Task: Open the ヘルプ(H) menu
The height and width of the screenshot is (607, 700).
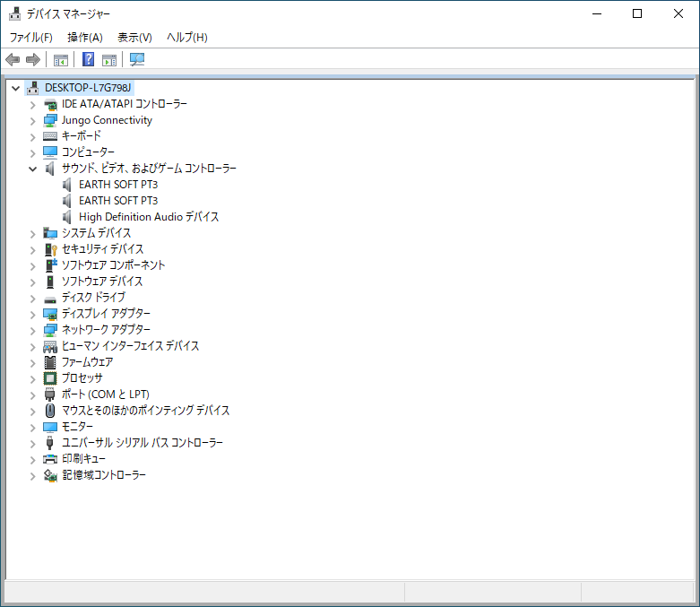Action: [187, 37]
